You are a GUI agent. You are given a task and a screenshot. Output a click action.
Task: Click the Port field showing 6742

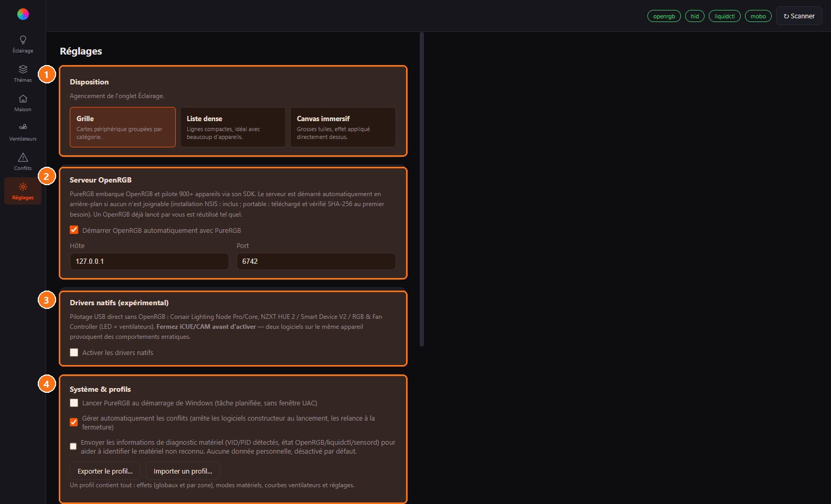click(316, 261)
